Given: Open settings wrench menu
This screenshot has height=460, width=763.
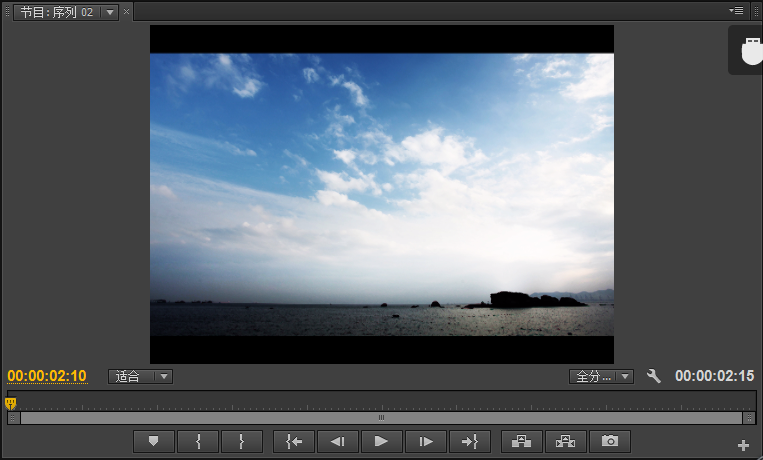Looking at the screenshot, I should (x=654, y=376).
